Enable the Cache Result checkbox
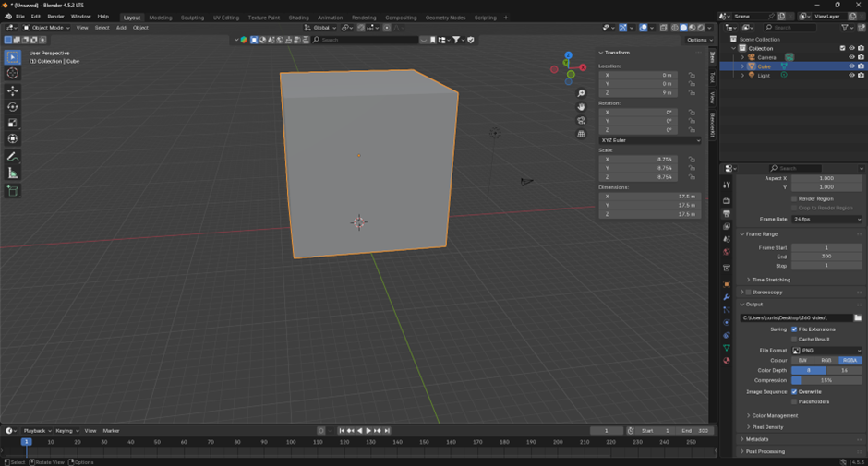Image resolution: width=868 pixels, height=466 pixels. click(x=794, y=339)
